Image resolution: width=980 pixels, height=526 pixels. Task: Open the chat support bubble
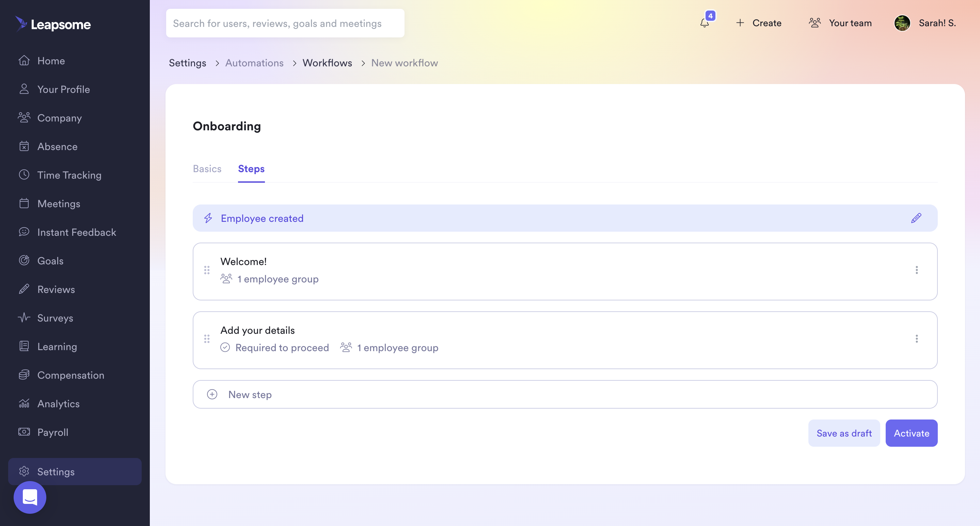point(30,497)
